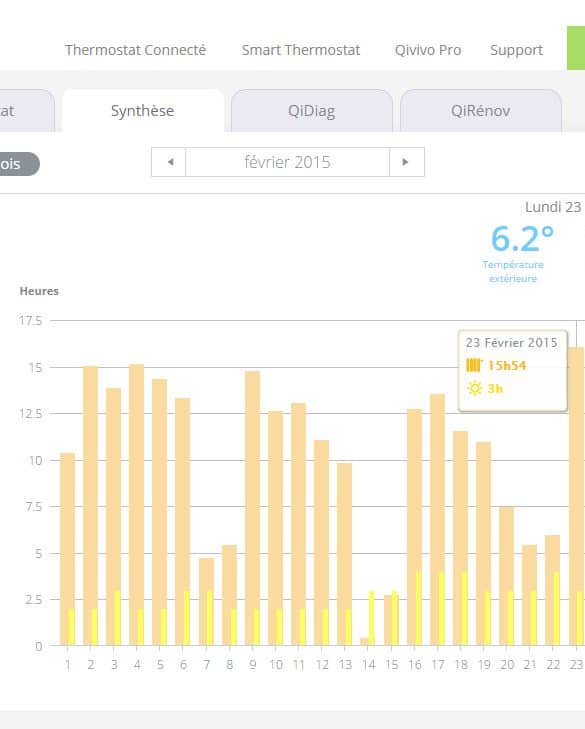Click the 3h sunshine duration text
This screenshot has width=585, height=729.
coord(496,388)
